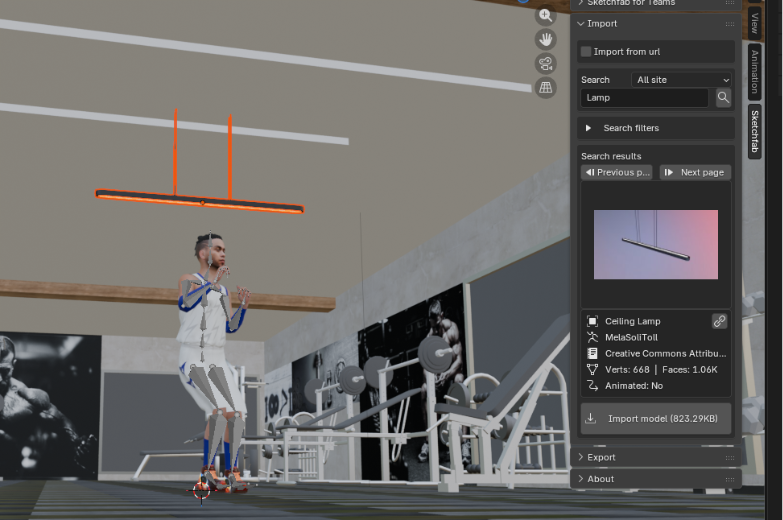Click the license icon beside Creative Commons

[592, 353]
